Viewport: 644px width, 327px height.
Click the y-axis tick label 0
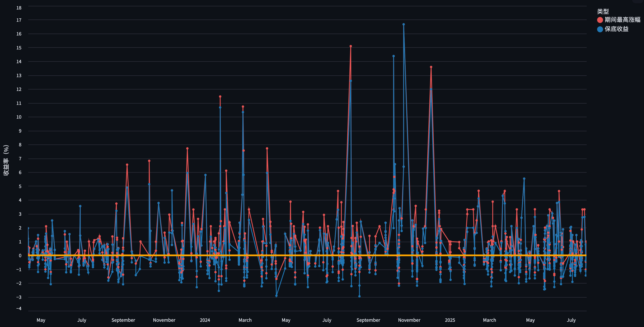(x=20, y=256)
